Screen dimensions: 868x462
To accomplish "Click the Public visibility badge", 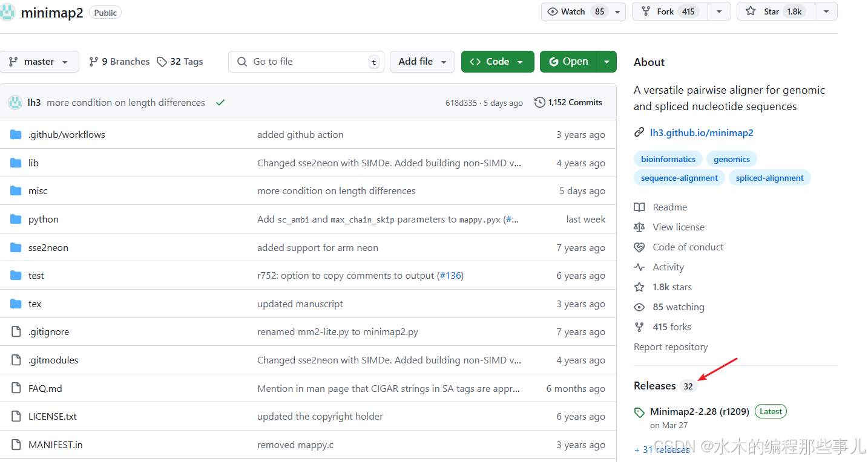I will pos(105,13).
